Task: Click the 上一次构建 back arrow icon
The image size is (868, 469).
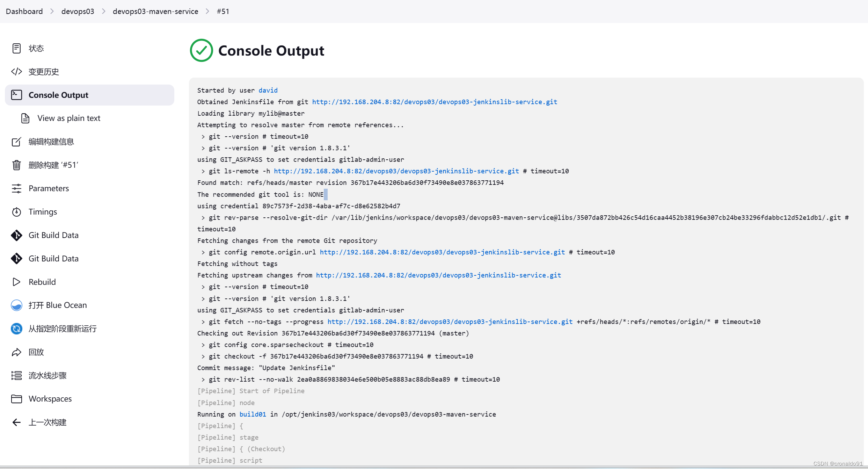Action: coord(16,422)
